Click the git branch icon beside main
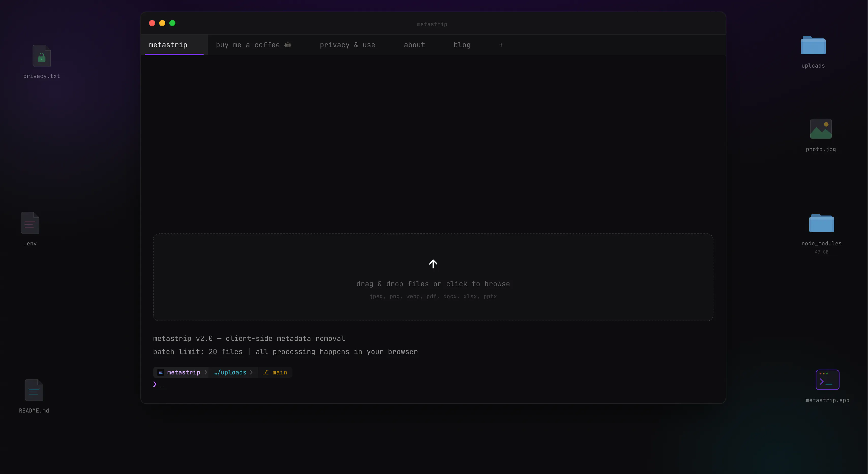Viewport: 868px width, 474px height. click(x=266, y=372)
